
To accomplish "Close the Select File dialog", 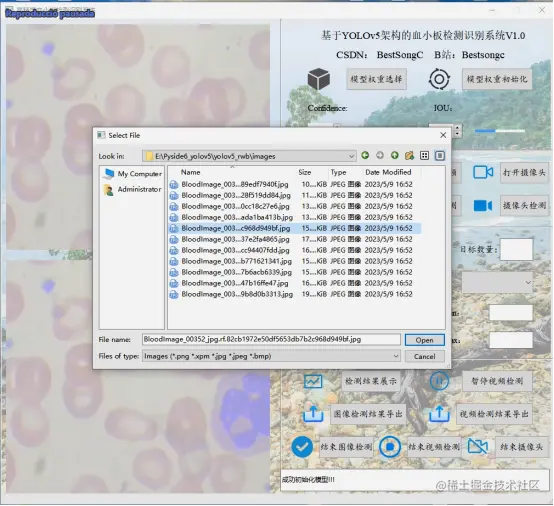I will [x=443, y=135].
